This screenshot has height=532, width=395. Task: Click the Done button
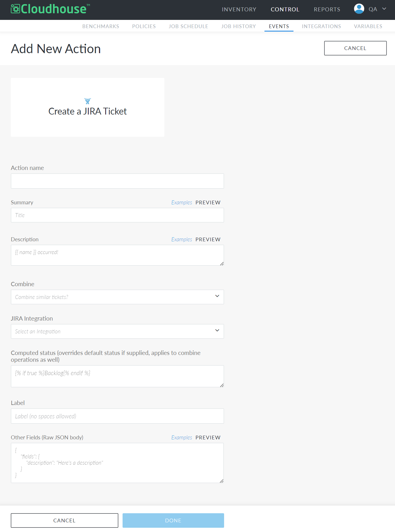(x=173, y=520)
